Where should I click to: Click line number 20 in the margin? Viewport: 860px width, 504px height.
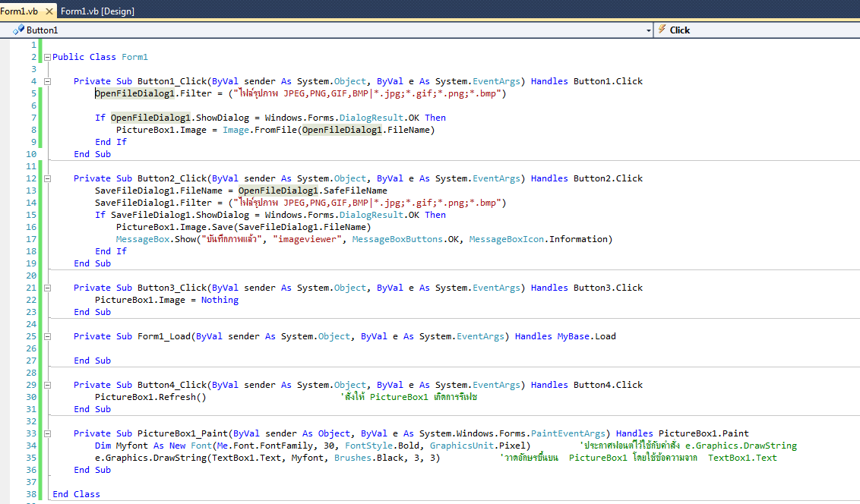tap(31, 276)
